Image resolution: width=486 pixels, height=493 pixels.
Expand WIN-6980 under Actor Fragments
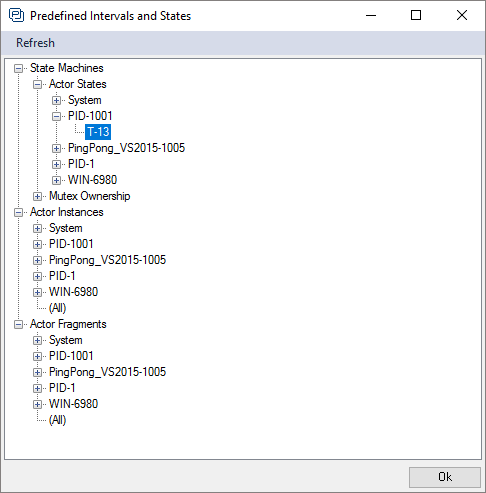coord(38,404)
